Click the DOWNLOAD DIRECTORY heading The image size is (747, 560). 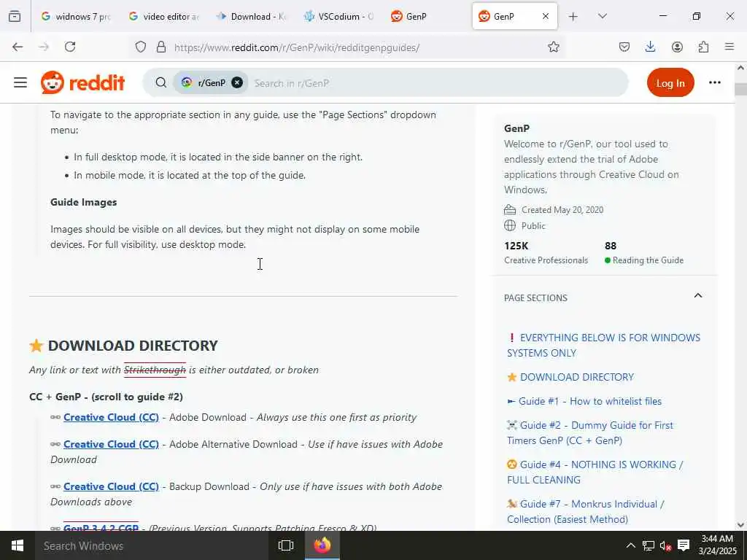point(133,345)
